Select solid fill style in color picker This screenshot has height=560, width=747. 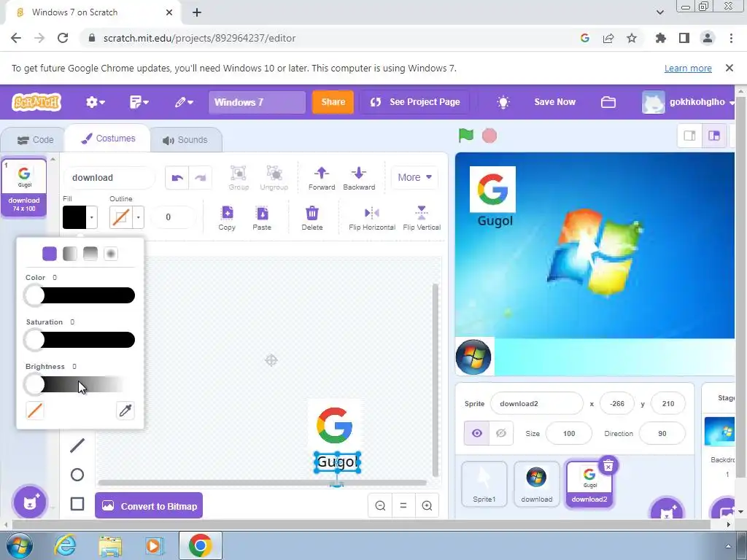click(x=50, y=254)
